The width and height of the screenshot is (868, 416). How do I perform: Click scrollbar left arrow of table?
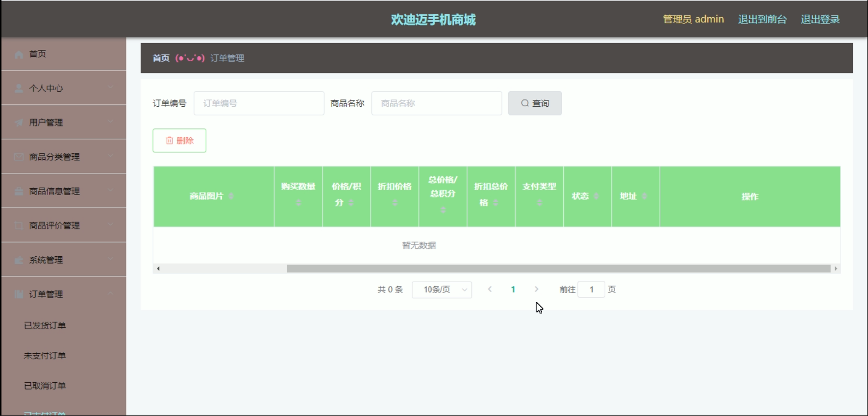coord(158,269)
